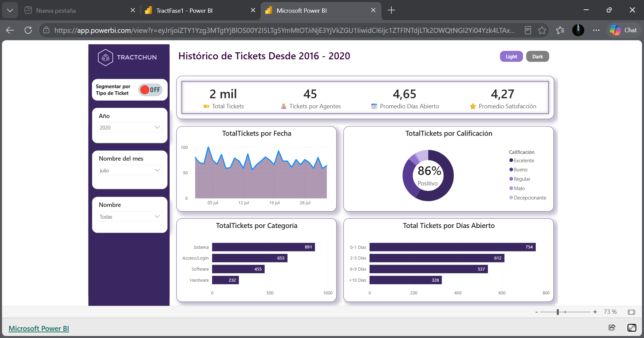Screen dimensions: 644x338
Task: Click the Power BI share icon
Action: point(612,327)
